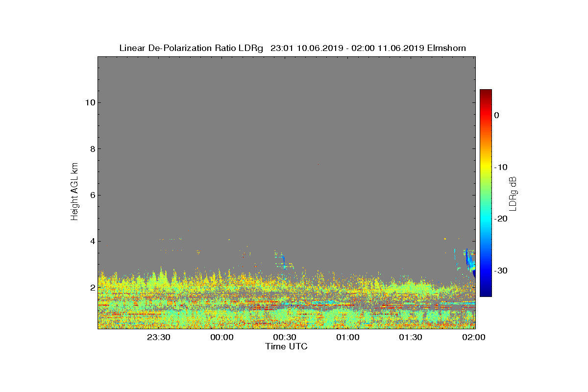Viewport: 588px width, 392px height.
Task: Select the 02:00 time tick label
Action: point(474,337)
